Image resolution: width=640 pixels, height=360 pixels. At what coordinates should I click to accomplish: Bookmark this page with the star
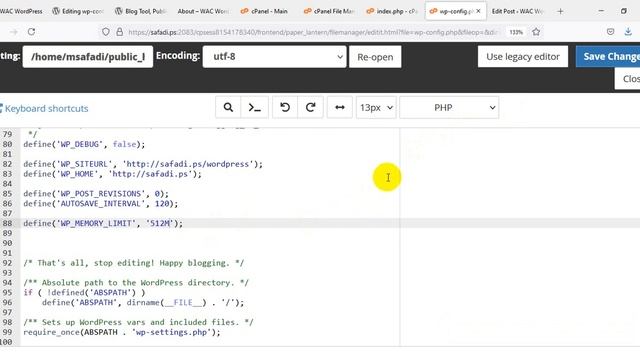pyautogui.click(x=536, y=32)
